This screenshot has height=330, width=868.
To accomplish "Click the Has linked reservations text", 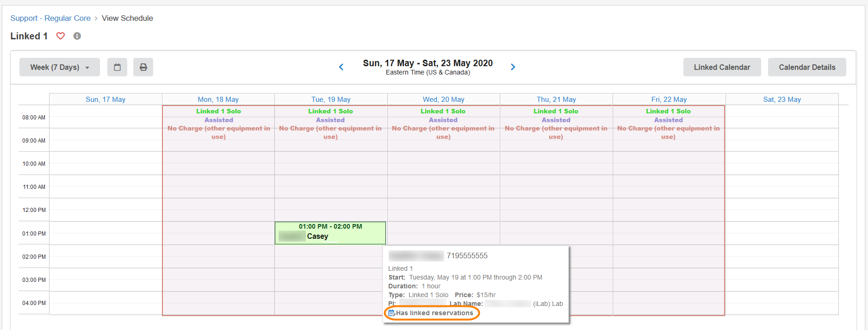I will [x=434, y=313].
